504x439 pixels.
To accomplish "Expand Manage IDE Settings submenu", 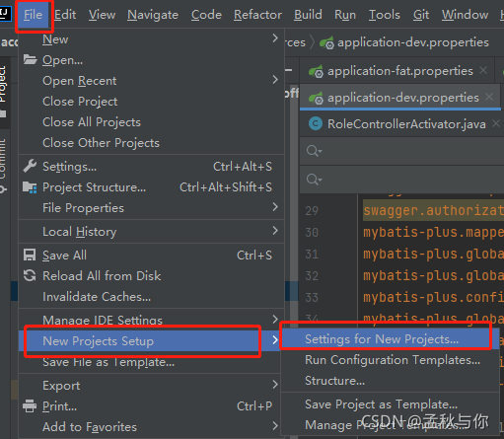I will (x=151, y=320).
